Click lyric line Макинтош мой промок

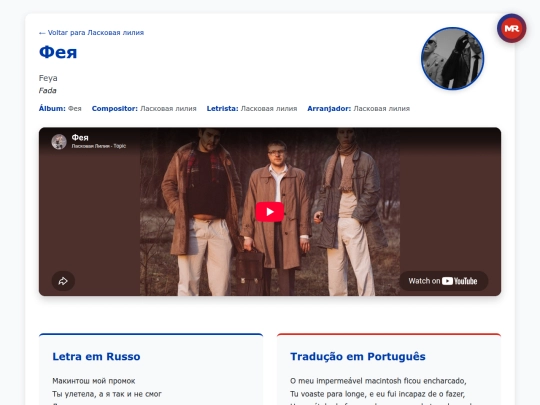pos(94,381)
